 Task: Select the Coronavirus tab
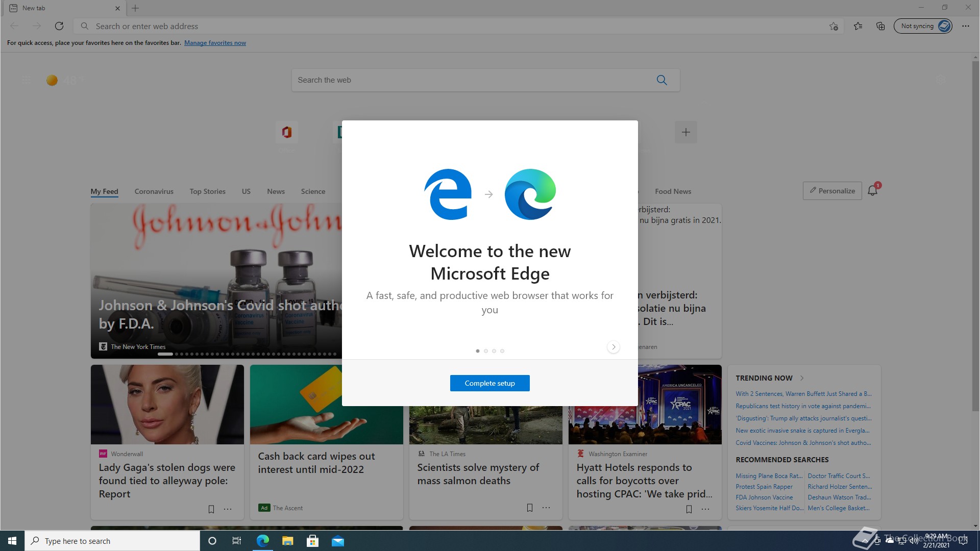(154, 191)
